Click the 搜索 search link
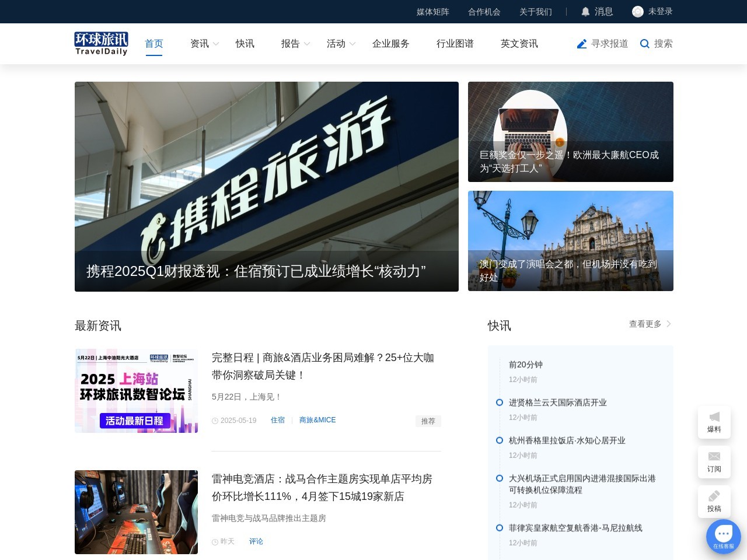This screenshot has width=747, height=560. point(664,44)
